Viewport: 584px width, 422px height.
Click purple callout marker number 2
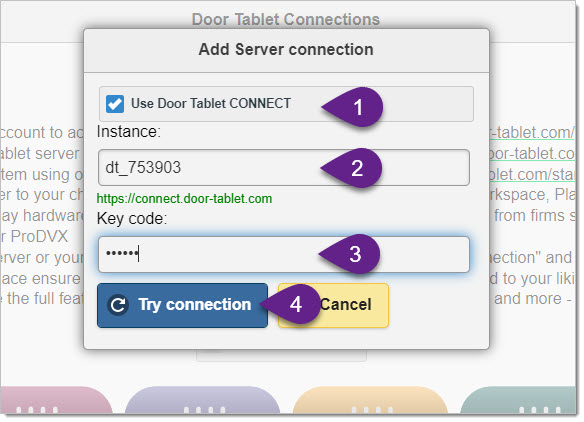(352, 168)
